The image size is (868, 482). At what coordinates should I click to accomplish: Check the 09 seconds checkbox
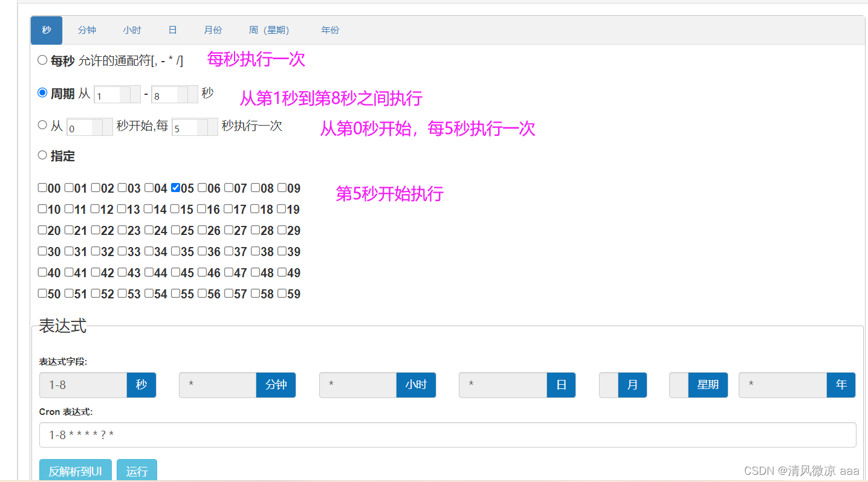click(282, 188)
